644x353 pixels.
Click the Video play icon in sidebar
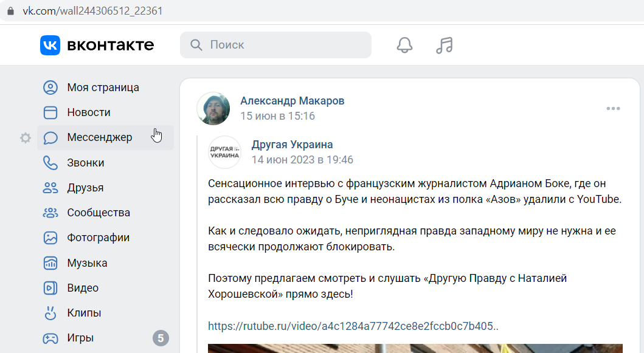[x=50, y=288]
